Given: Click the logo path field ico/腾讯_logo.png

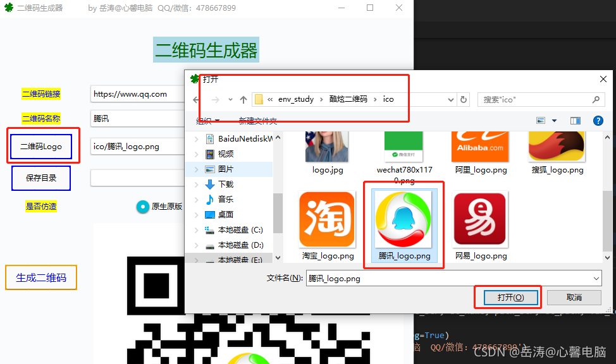Looking at the screenshot, I should pos(137,147).
